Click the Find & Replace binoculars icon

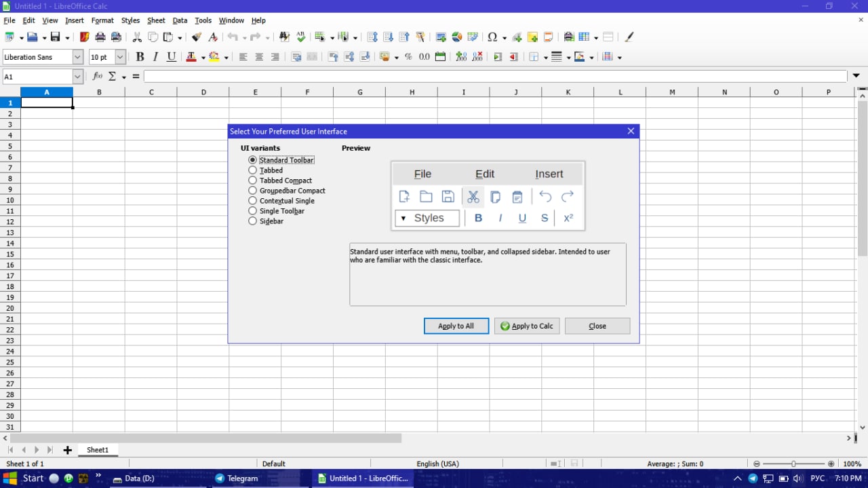tap(284, 37)
